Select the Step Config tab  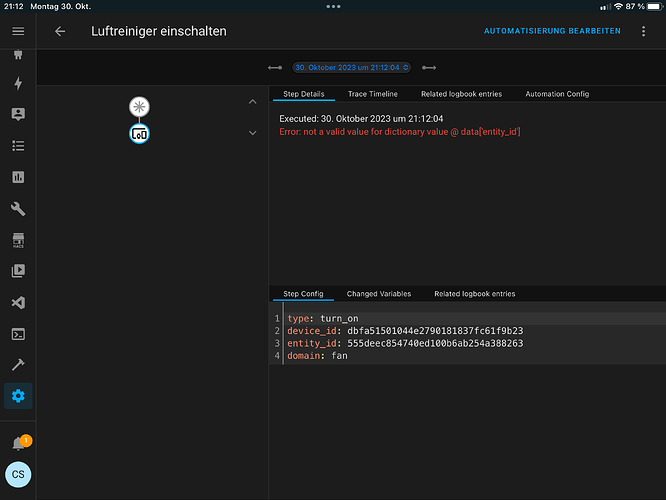pos(303,294)
